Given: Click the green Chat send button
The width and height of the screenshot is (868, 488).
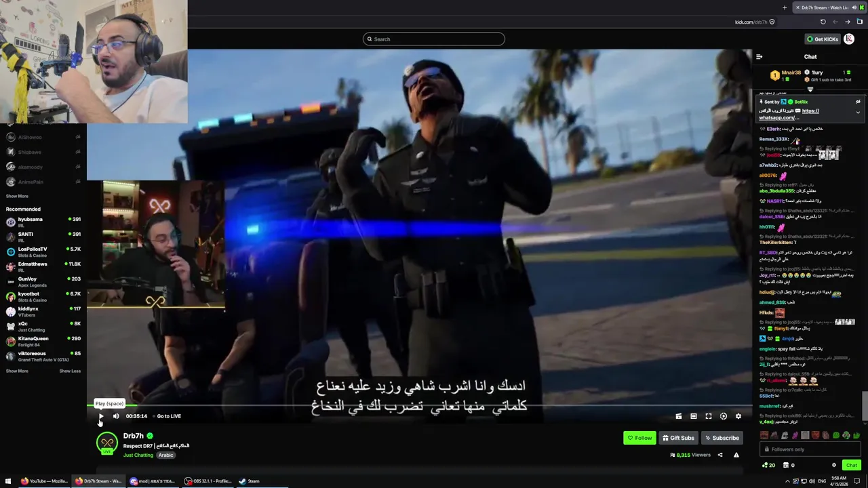Looking at the screenshot, I should point(852,465).
